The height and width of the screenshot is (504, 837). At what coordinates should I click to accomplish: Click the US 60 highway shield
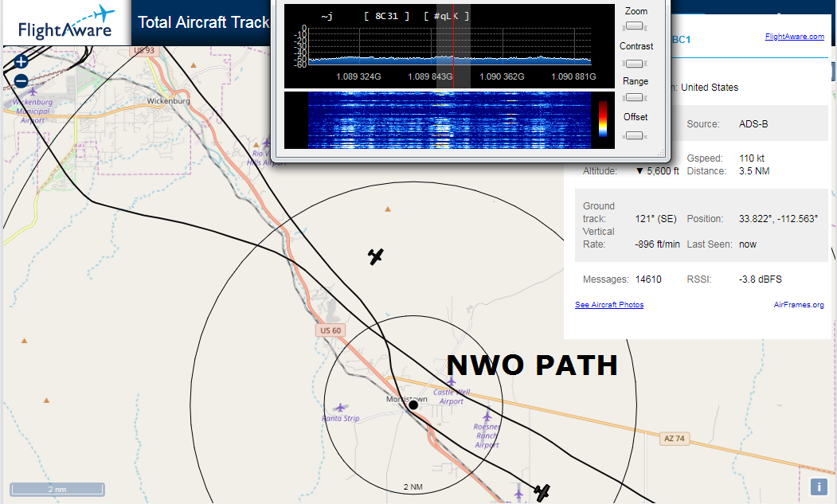pos(330,330)
